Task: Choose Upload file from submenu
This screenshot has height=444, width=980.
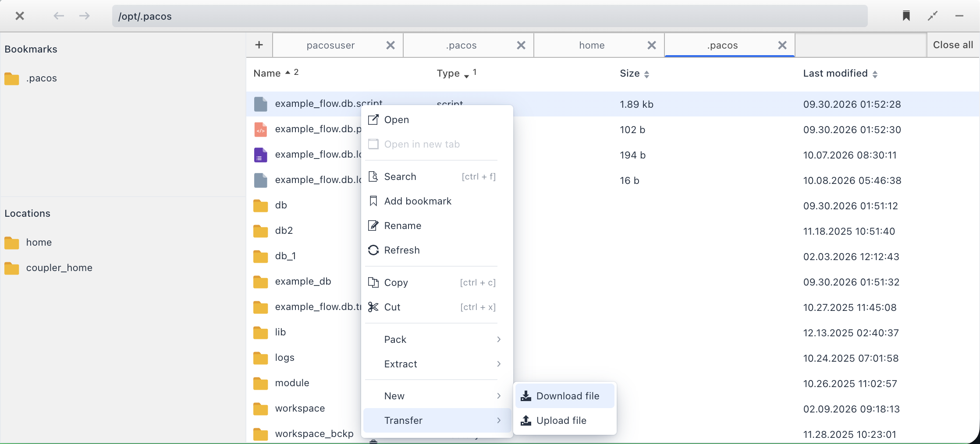Action: coord(565,420)
